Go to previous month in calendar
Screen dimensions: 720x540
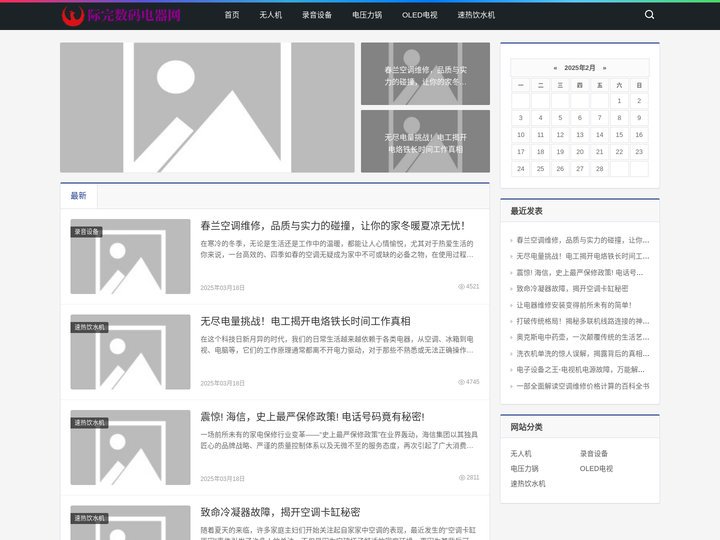555,68
